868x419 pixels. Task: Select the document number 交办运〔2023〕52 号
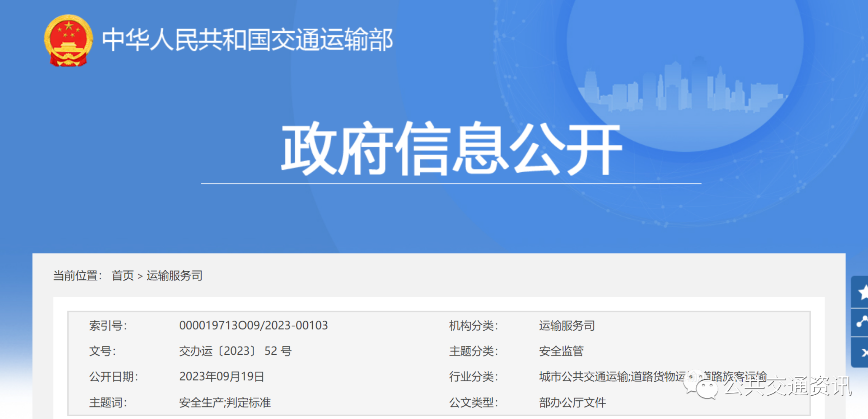point(235,351)
